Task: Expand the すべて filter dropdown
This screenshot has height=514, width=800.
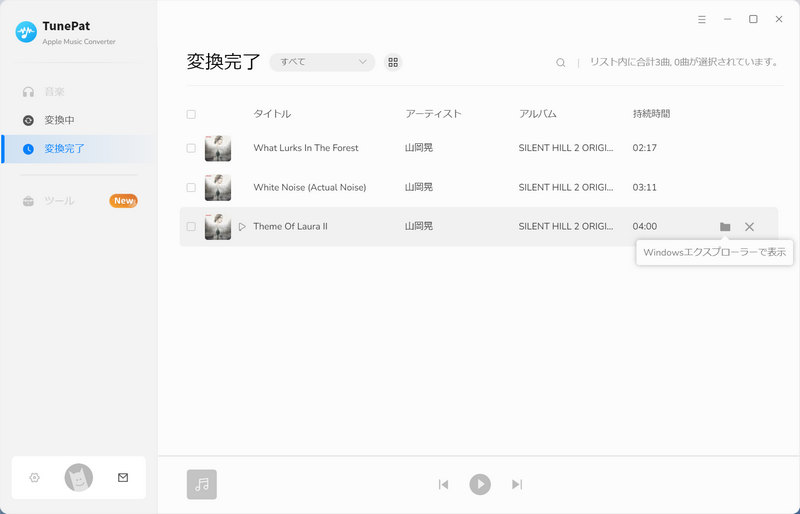Action: [322, 62]
